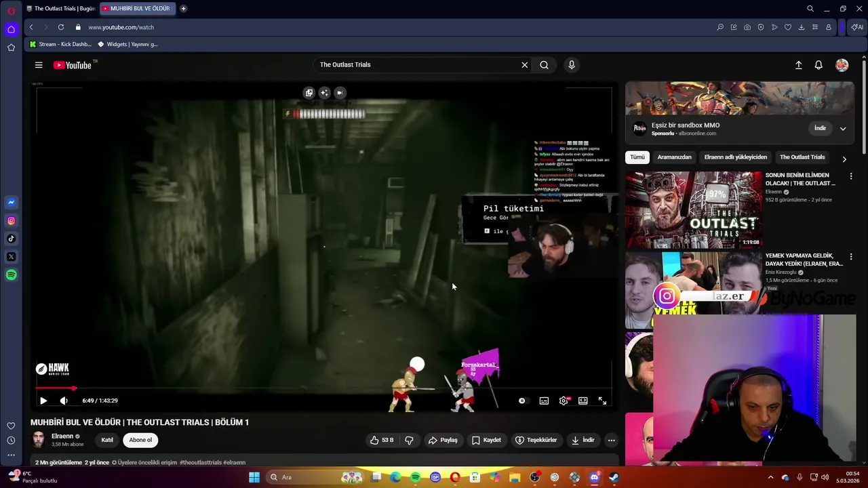
Task: Open Opera main menu logo
Action: 11,11
